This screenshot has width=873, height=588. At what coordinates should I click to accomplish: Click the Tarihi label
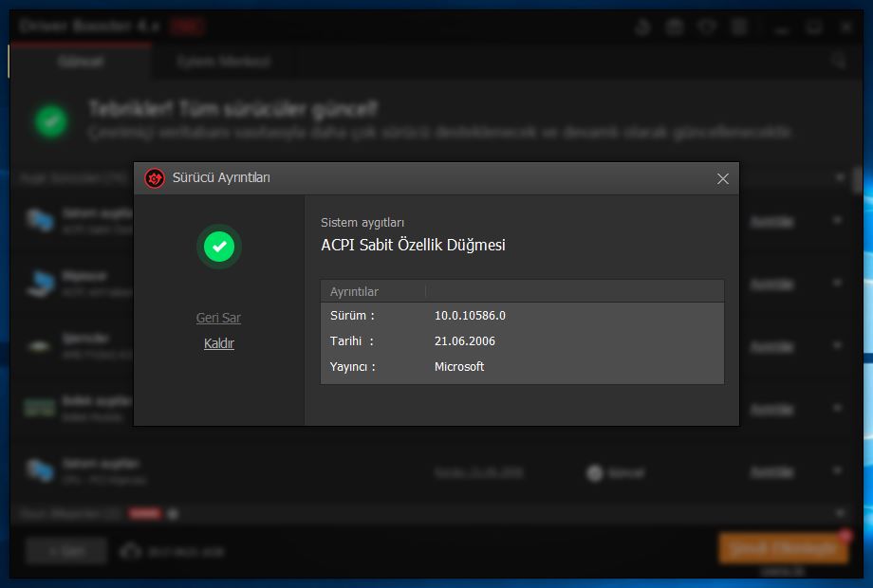click(352, 341)
